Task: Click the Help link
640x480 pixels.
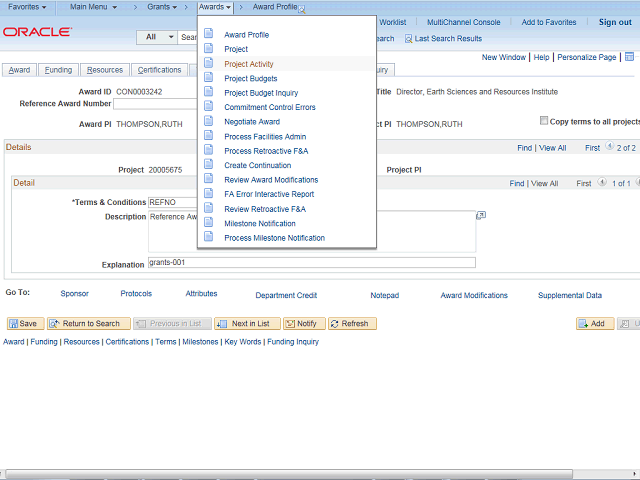Action: (541, 57)
